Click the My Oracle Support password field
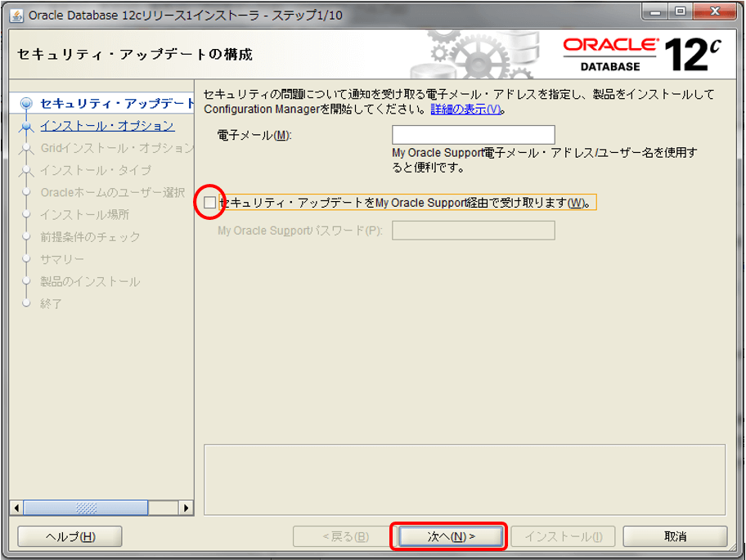This screenshot has height=560, width=746. 474,231
